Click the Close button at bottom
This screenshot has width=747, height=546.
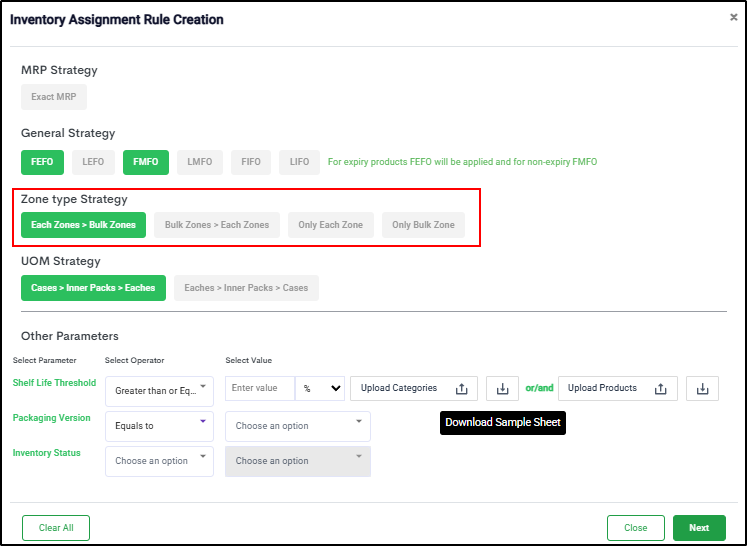pyautogui.click(x=635, y=528)
